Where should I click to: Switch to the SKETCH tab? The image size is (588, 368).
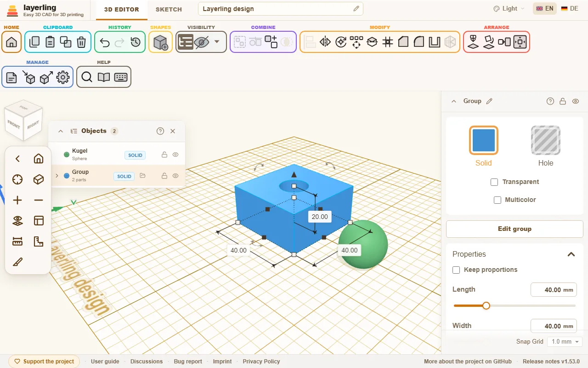pos(169,9)
